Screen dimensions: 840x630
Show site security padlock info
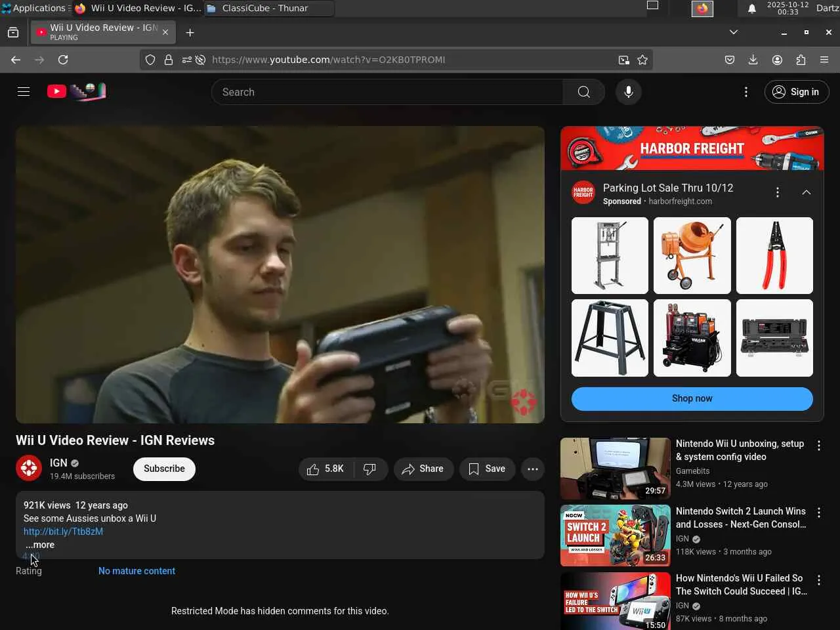(169, 60)
